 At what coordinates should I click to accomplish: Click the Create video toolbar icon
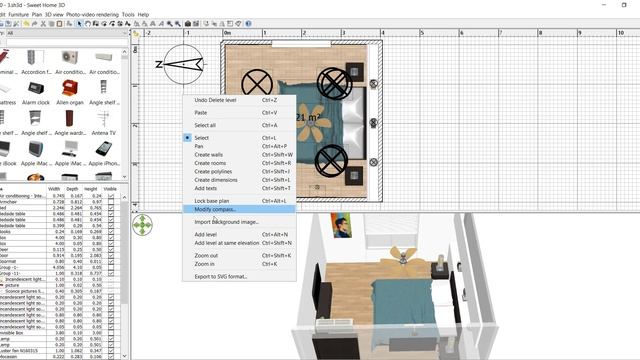pos(196,24)
